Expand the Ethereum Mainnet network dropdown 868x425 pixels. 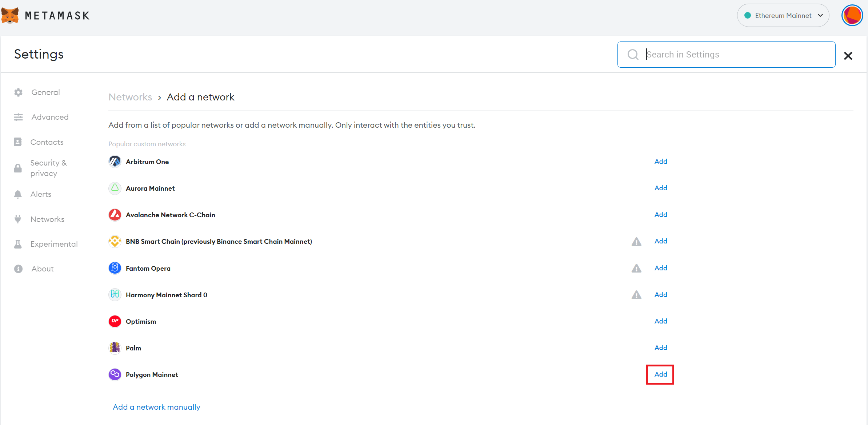pos(783,15)
